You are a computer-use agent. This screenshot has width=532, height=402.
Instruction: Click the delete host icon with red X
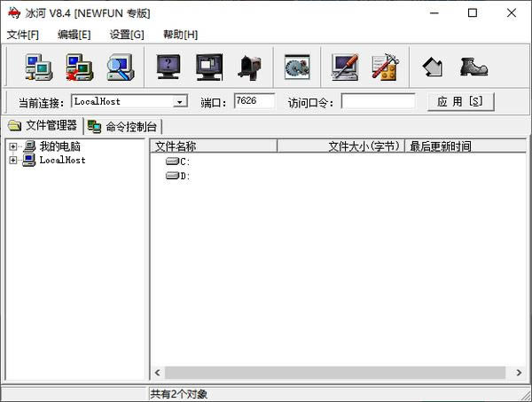(79, 67)
